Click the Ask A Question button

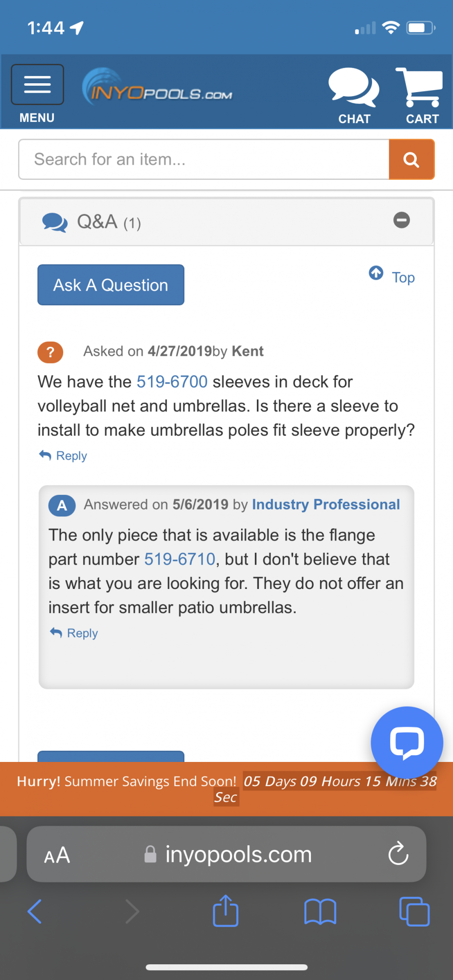point(111,285)
